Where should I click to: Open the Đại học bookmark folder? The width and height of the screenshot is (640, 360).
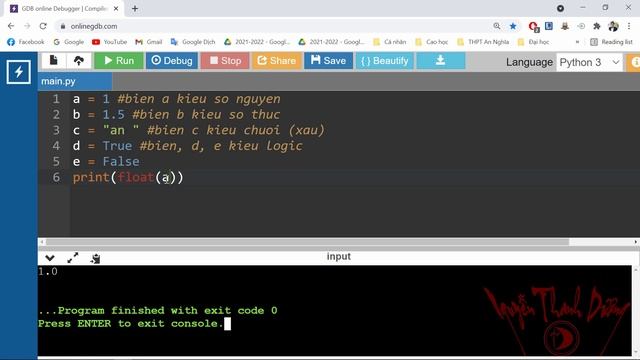(x=533, y=42)
